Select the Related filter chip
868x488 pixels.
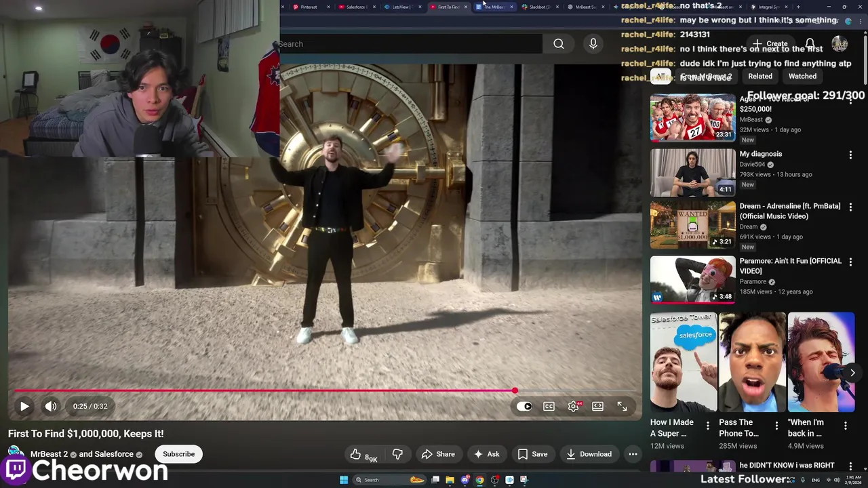[760, 76]
